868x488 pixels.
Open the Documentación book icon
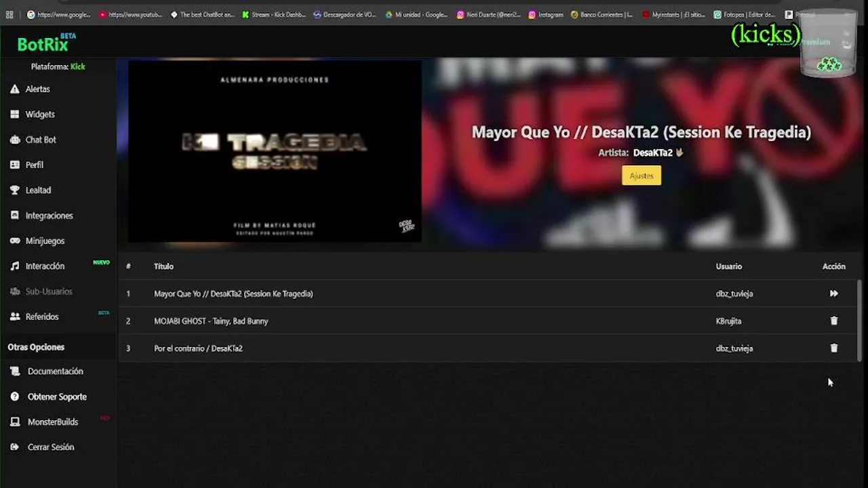[x=15, y=371]
